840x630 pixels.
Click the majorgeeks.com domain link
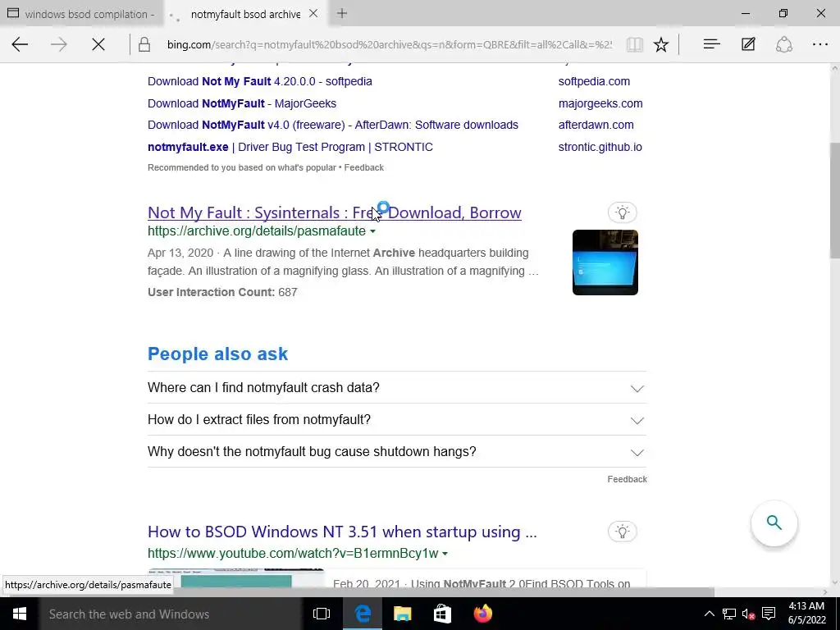(x=600, y=103)
